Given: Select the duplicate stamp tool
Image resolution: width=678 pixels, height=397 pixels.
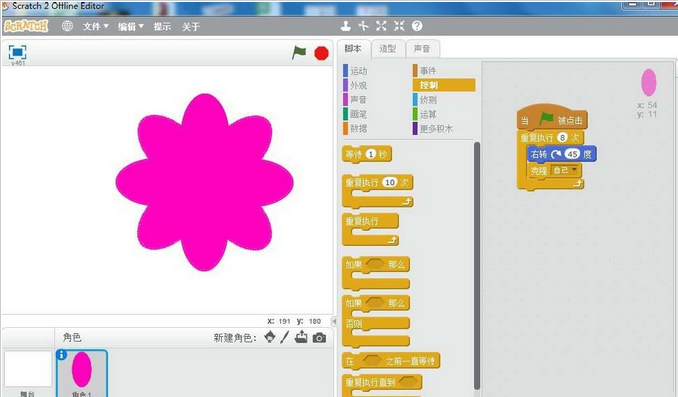Looking at the screenshot, I should point(345,26).
